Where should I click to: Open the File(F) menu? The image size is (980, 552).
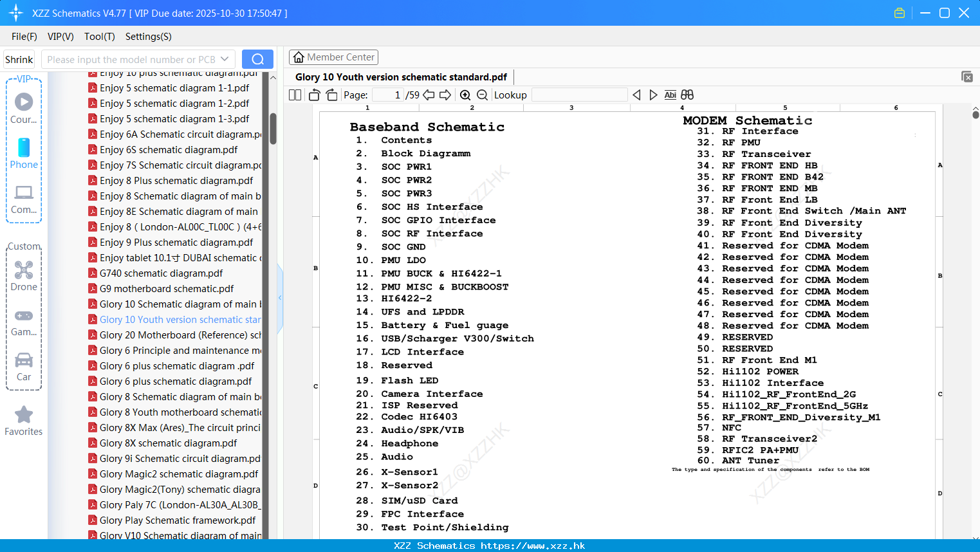click(24, 37)
